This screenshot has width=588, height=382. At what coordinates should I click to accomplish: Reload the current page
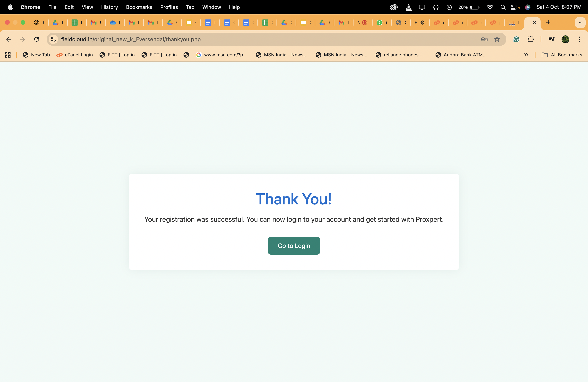[37, 39]
